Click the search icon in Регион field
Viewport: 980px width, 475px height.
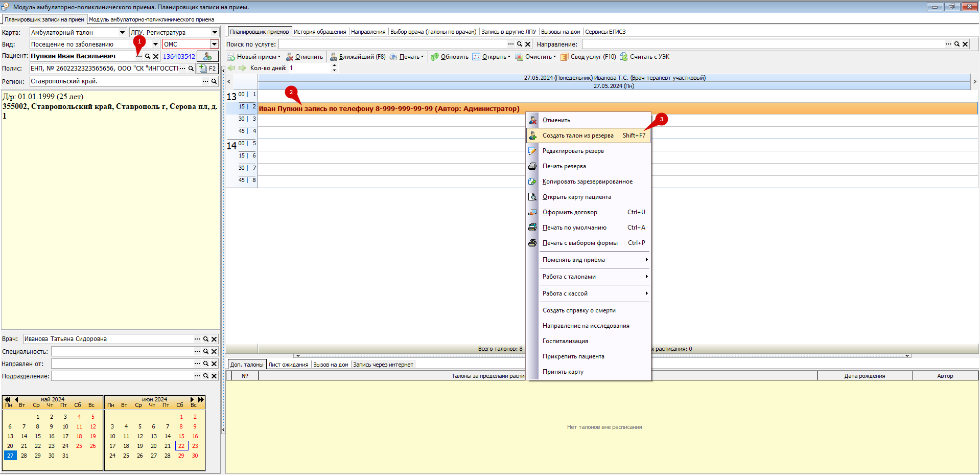(214, 81)
